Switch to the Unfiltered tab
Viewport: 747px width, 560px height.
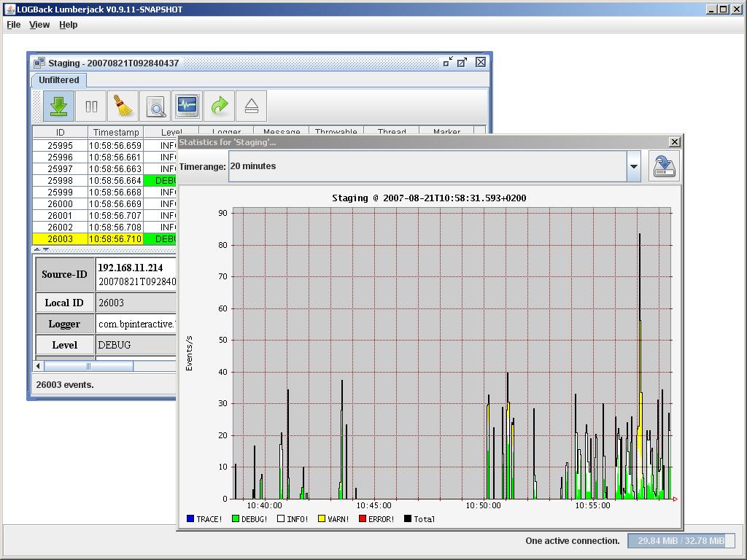58,80
